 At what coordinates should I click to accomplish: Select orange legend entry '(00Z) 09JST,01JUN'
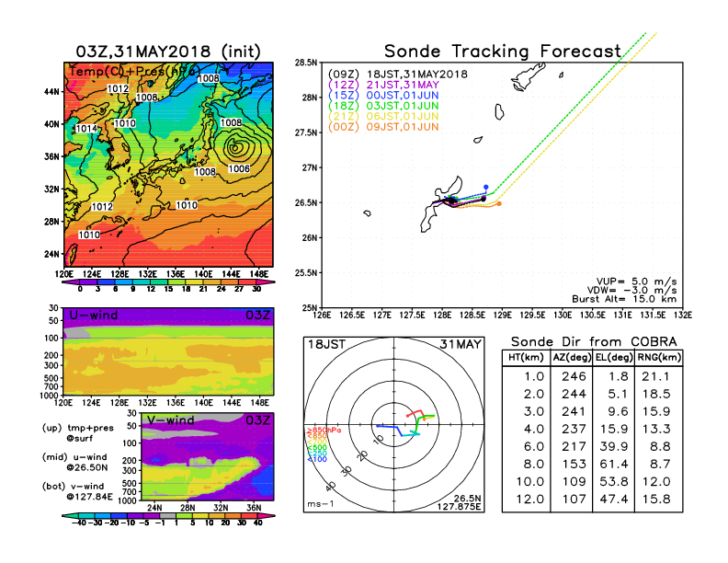383,127
